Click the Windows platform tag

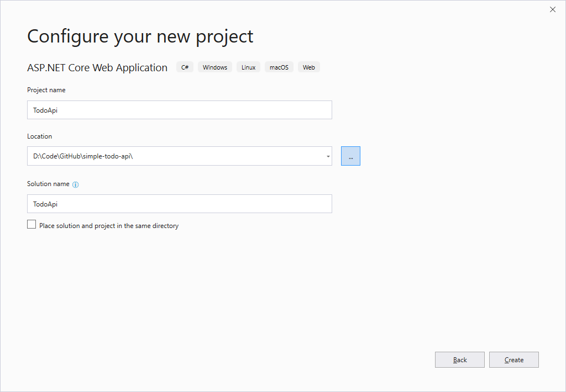pyautogui.click(x=214, y=67)
